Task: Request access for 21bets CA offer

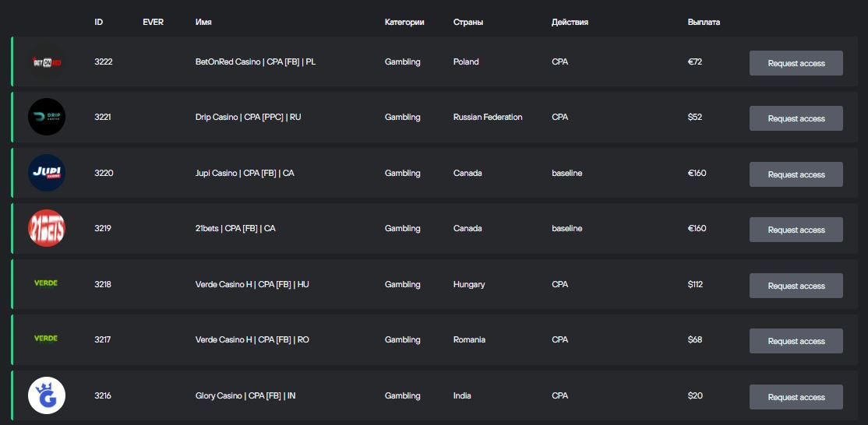Action: click(x=796, y=230)
